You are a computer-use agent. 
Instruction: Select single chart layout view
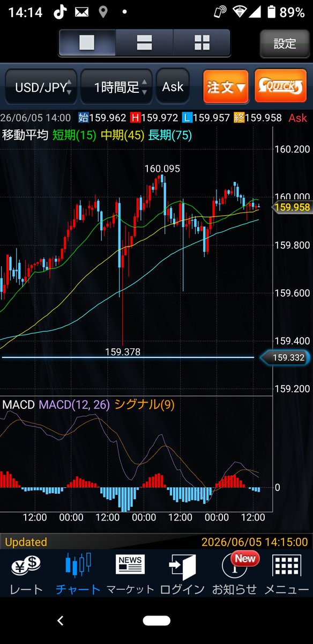click(87, 43)
